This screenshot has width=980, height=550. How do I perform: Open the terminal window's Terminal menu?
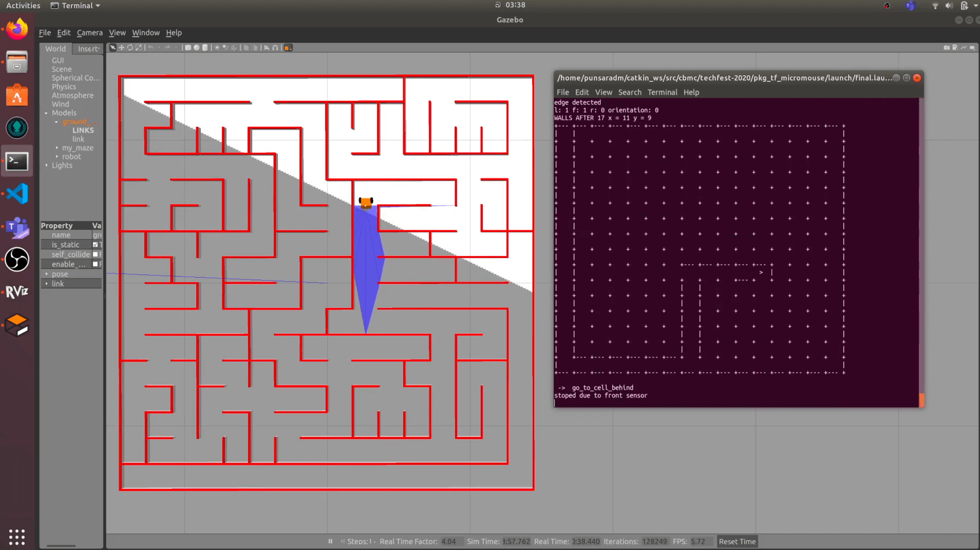click(662, 92)
